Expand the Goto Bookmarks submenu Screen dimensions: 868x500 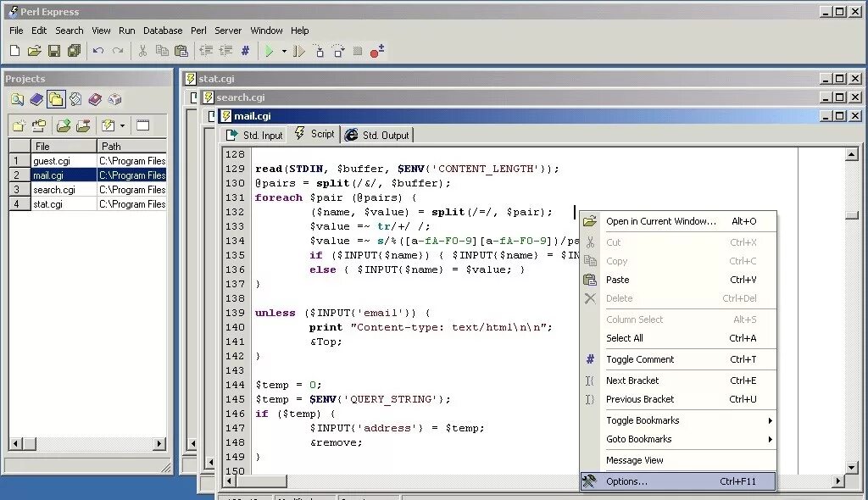(678, 439)
